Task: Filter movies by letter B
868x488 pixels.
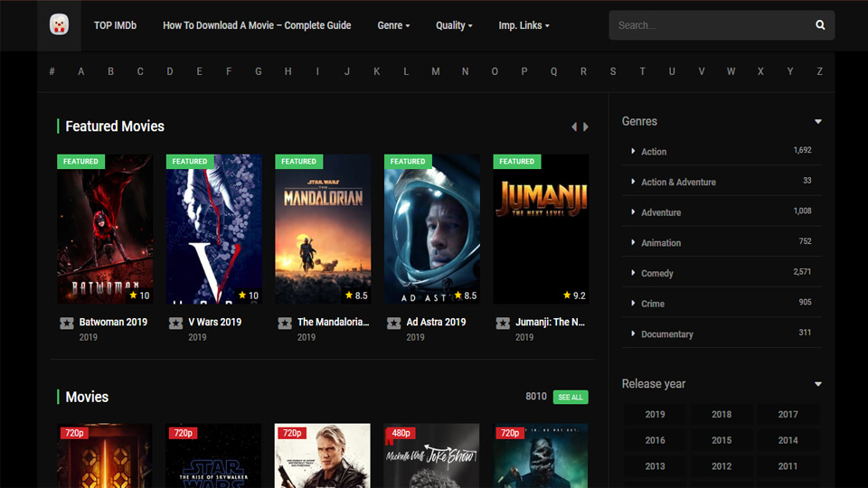Action: pyautogui.click(x=110, y=71)
